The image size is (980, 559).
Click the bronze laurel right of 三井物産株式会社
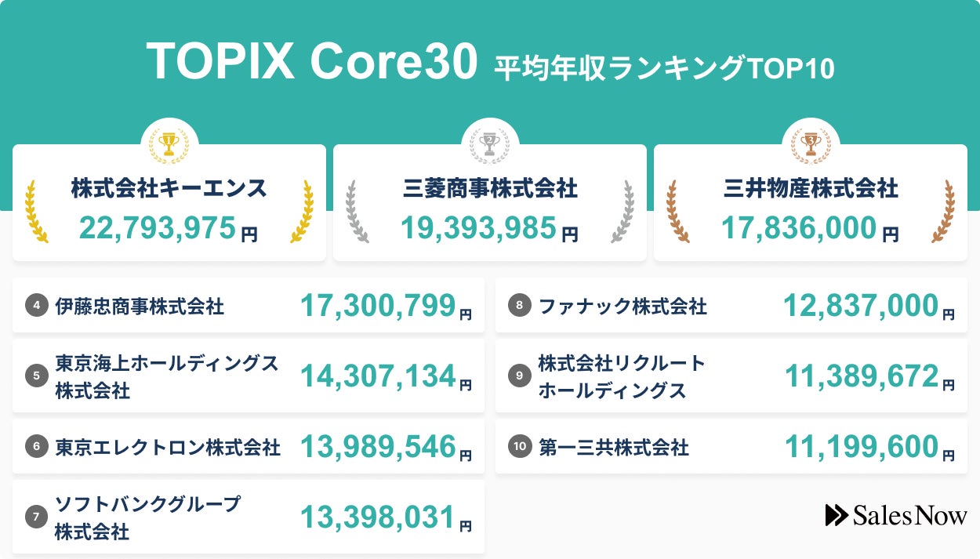coord(943,212)
